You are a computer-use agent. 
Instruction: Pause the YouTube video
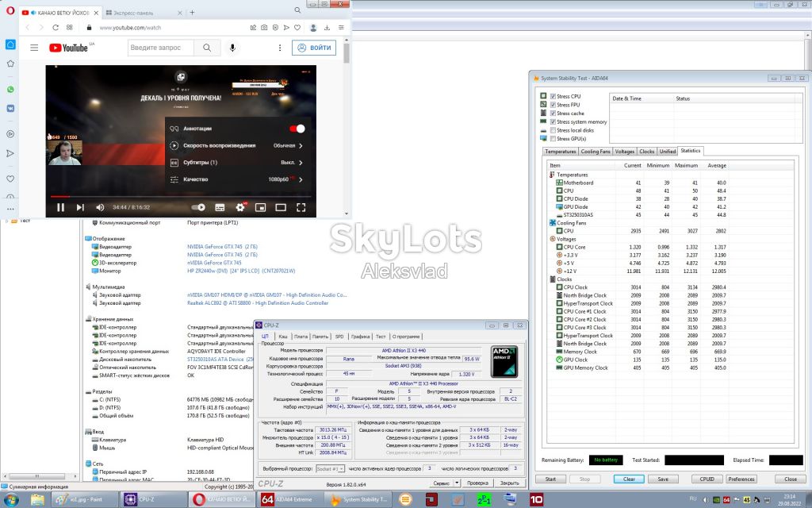point(60,207)
